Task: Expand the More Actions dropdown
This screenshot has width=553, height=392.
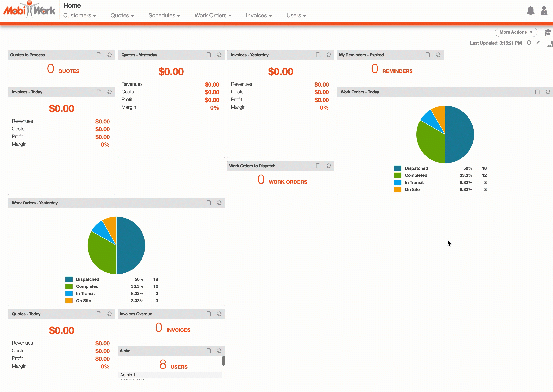Action: click(516, 32)
